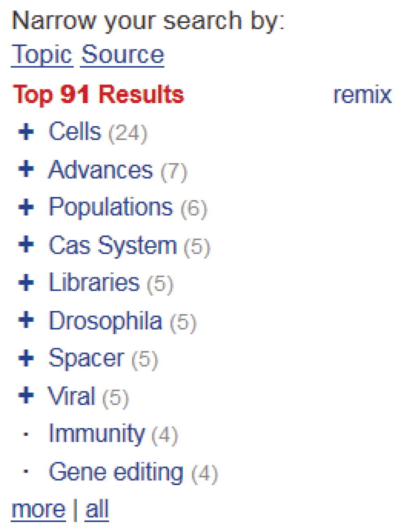
Task: Expand the Viral plus icon
Action: click(x=26, y=395)
